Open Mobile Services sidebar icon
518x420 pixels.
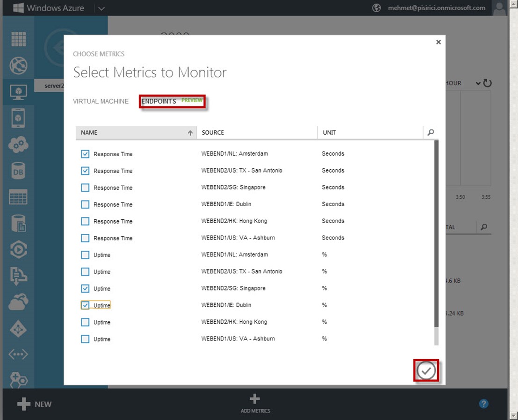(x=19, y=118)
